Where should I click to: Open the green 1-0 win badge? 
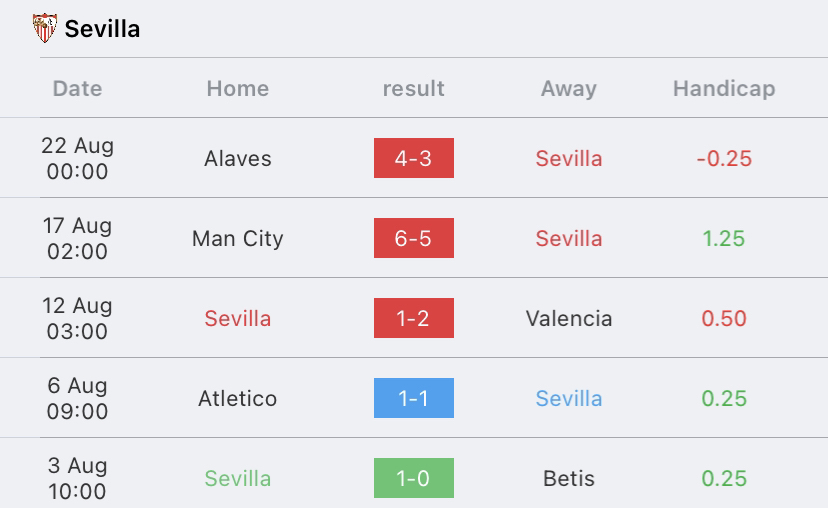[413, 478]
